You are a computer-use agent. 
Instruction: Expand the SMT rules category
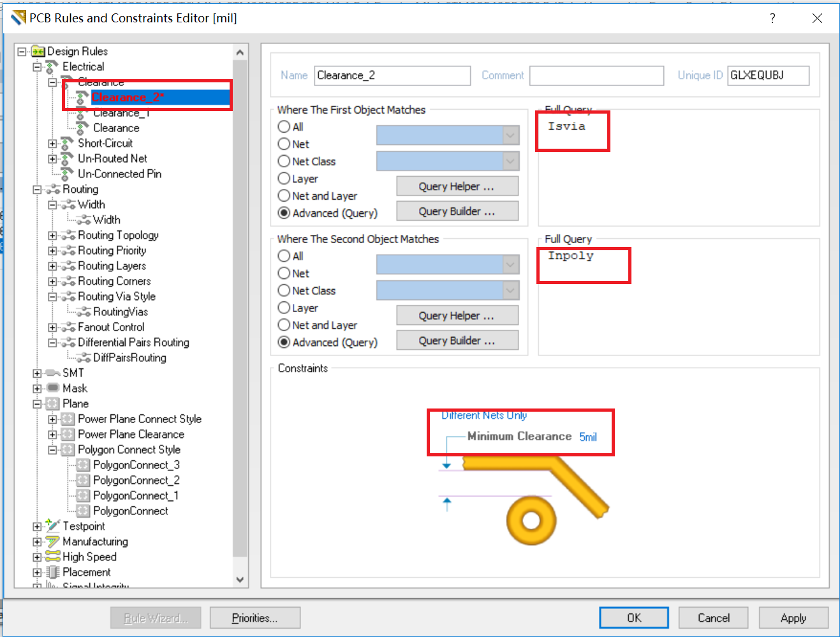click(37, 373)
